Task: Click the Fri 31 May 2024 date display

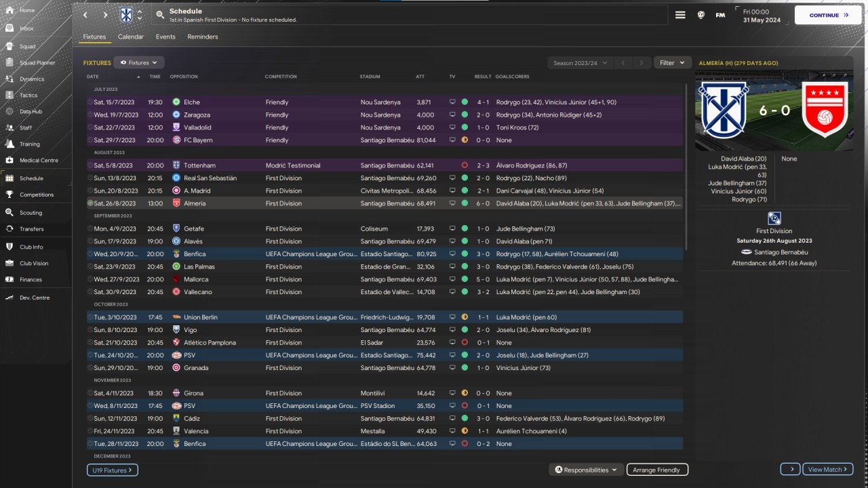Action: click(762, 16)
